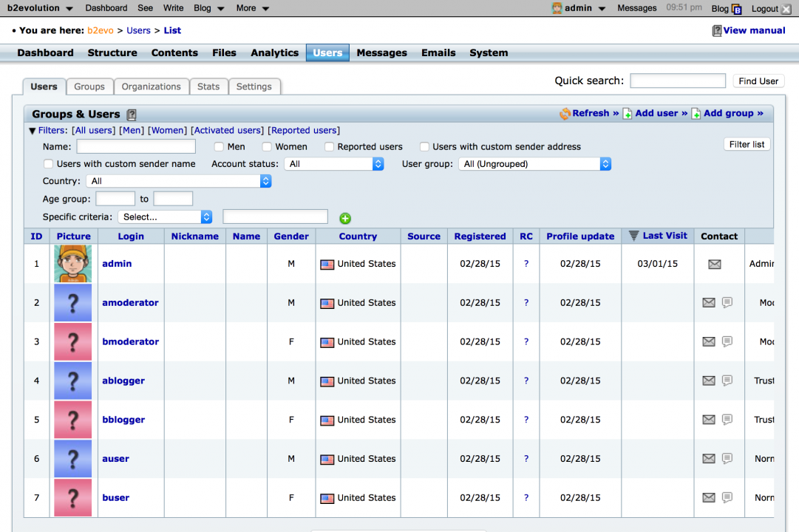This screenshot has width=799, height=532.
Task: Click the Blog B icon in top bar
Action: click(737, 9)
